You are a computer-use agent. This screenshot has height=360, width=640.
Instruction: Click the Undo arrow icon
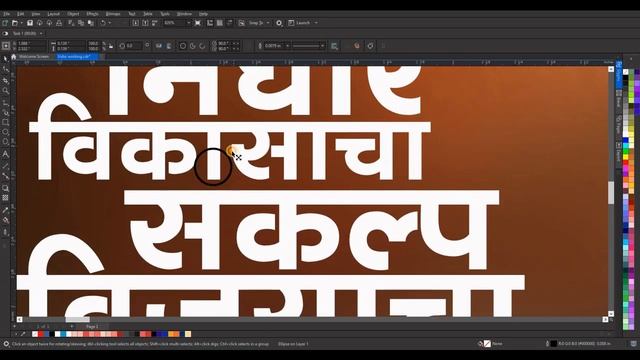click(103, 23)
